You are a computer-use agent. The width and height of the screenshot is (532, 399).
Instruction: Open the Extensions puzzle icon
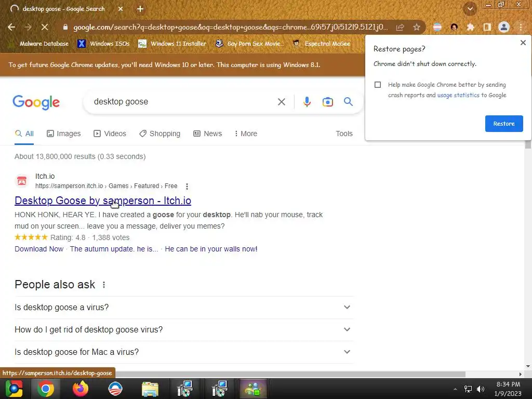coord(470,27)
